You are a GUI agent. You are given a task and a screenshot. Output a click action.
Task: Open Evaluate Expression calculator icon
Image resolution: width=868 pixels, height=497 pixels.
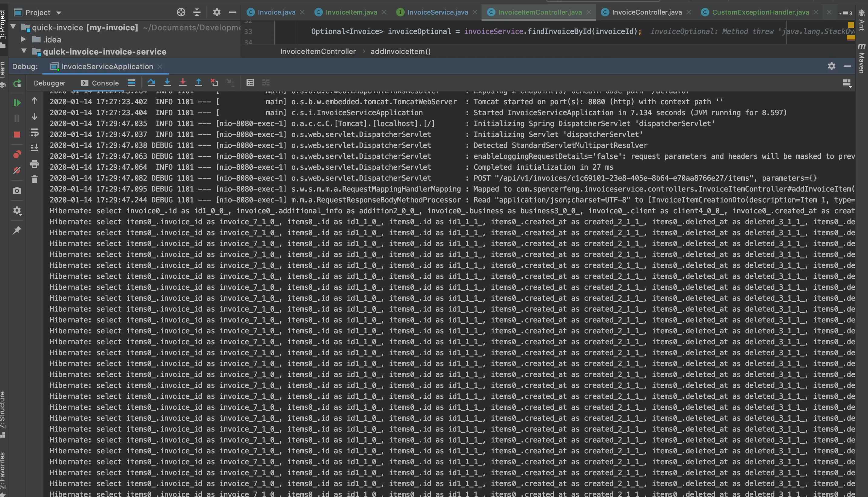[x=250, y=83]
